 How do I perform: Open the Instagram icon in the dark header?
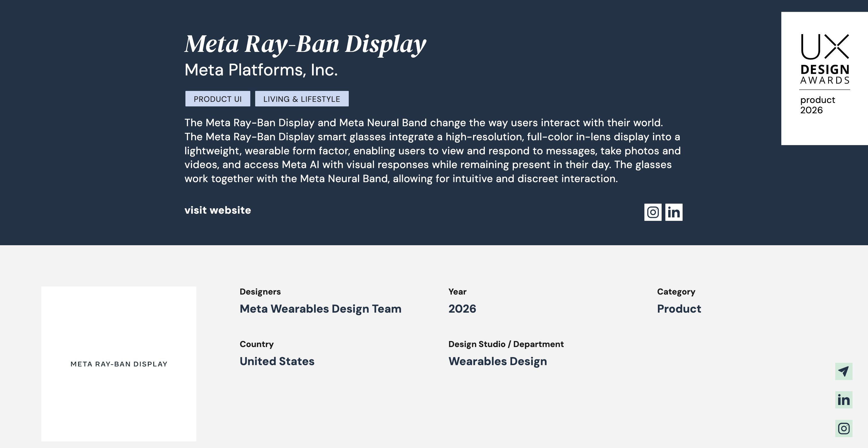[x=653, y=212]
